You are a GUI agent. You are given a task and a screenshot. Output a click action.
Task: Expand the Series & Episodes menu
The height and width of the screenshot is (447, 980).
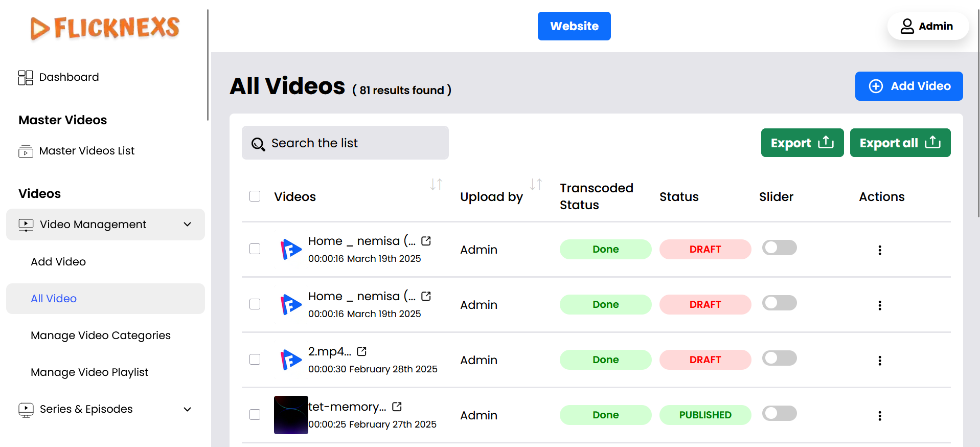click(x=187, y=409)
